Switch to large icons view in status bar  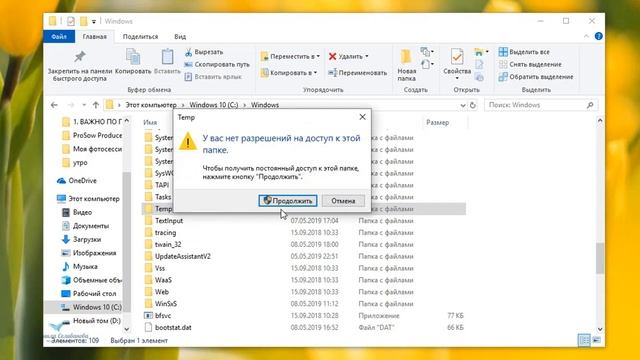[596, 340]
